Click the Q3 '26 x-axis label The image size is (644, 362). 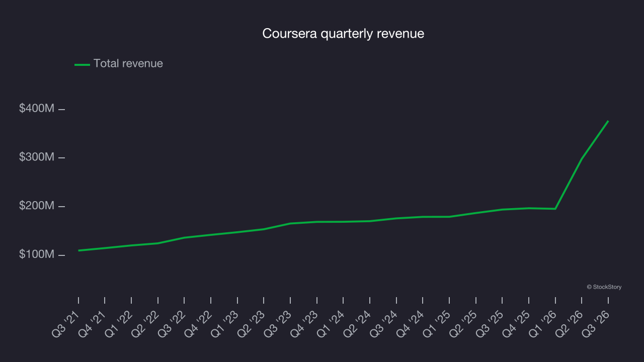click(x=596, y=323)
